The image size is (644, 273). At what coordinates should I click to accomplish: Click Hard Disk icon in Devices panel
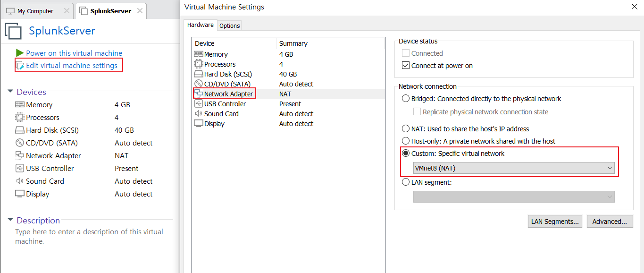tap(20, 130)
